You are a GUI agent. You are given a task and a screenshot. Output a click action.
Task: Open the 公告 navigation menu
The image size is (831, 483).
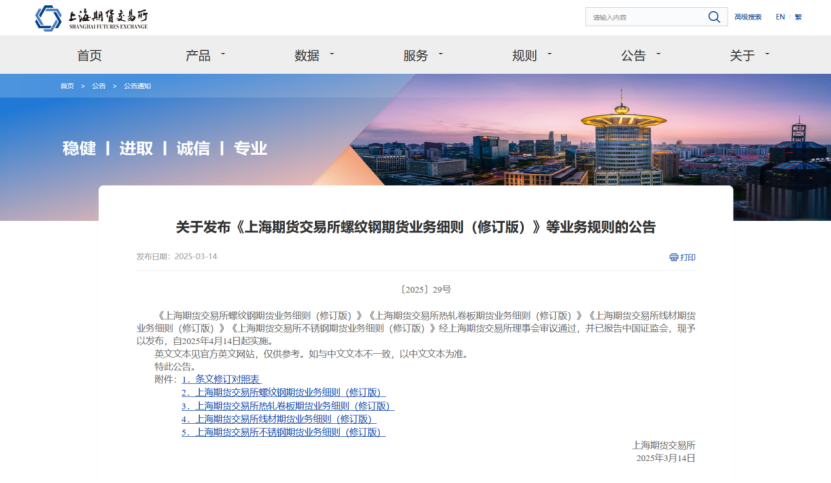pos(633,56)
